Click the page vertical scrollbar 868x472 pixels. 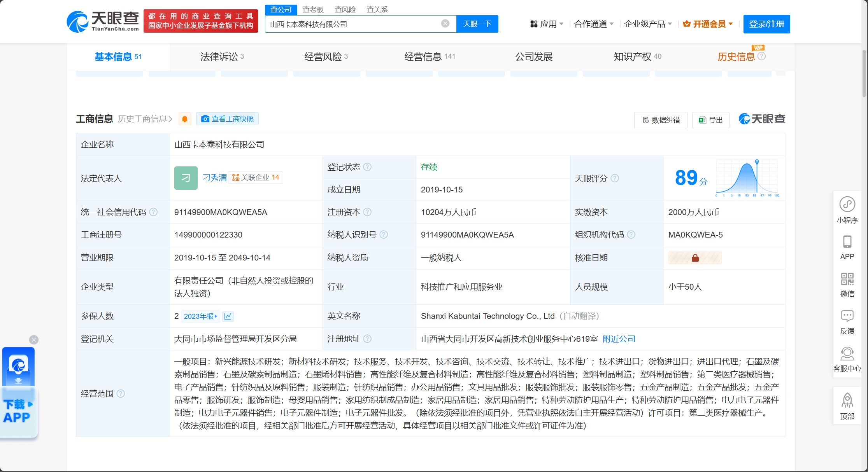pos(864,74)
